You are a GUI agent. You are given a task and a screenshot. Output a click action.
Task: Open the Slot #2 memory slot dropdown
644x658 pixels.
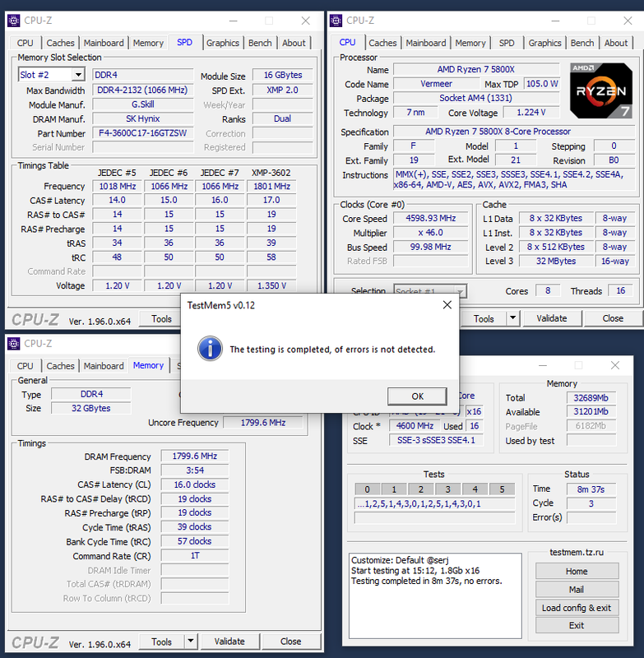click(x=78, y=75)
